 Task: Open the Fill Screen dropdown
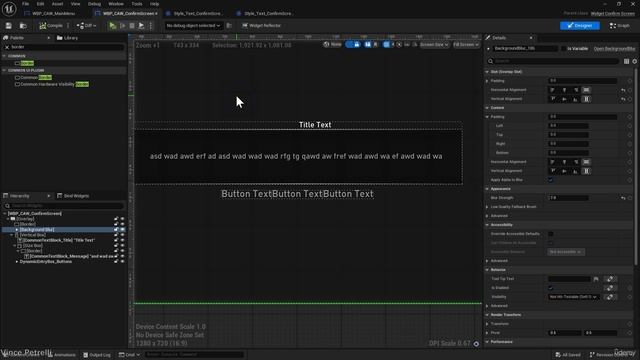click(466, 44)
